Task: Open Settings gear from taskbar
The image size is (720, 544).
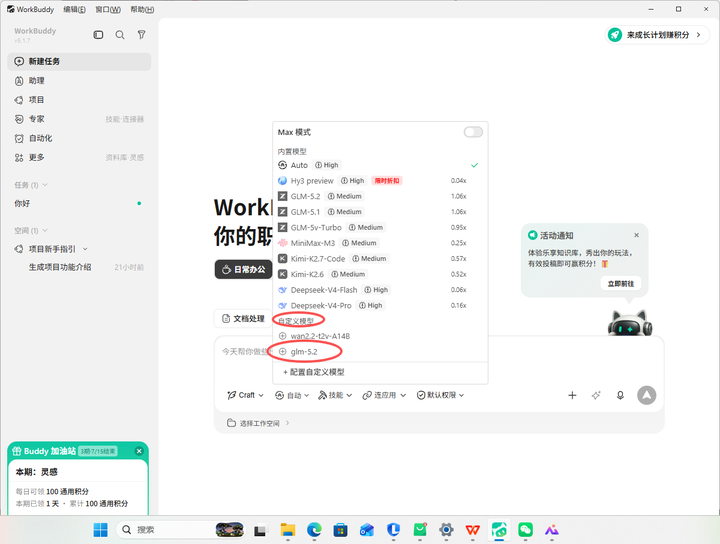Action: [446, 530]
